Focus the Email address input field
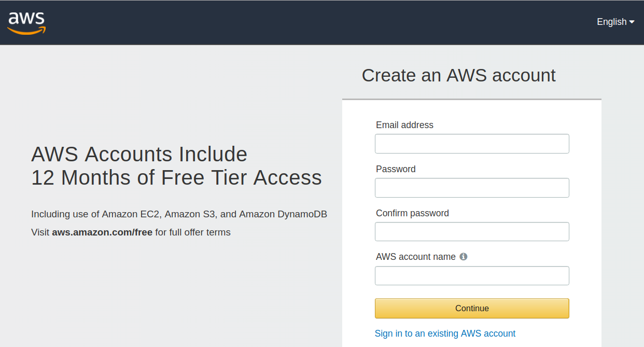644x347 pixels. point(472,144)
